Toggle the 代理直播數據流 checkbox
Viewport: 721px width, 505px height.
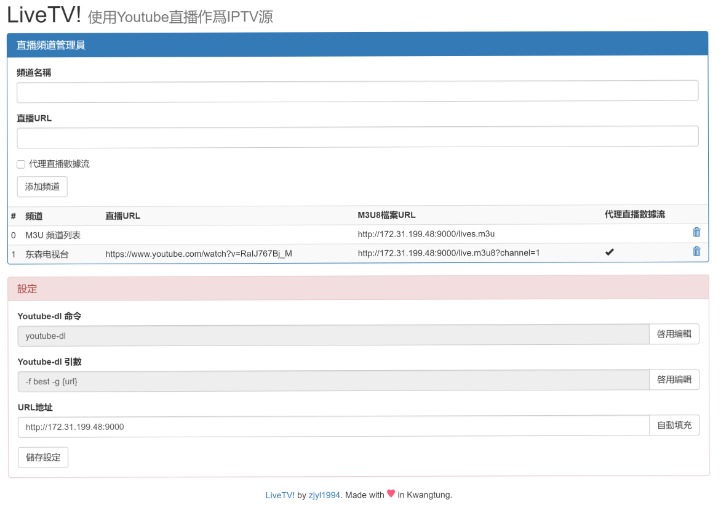pos(21,164)
